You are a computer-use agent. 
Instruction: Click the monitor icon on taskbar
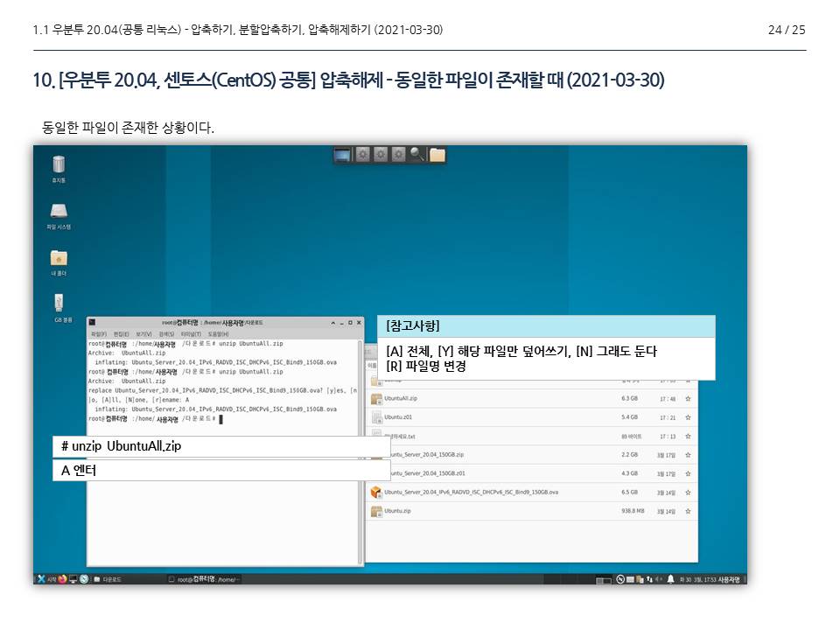point(73,579)
